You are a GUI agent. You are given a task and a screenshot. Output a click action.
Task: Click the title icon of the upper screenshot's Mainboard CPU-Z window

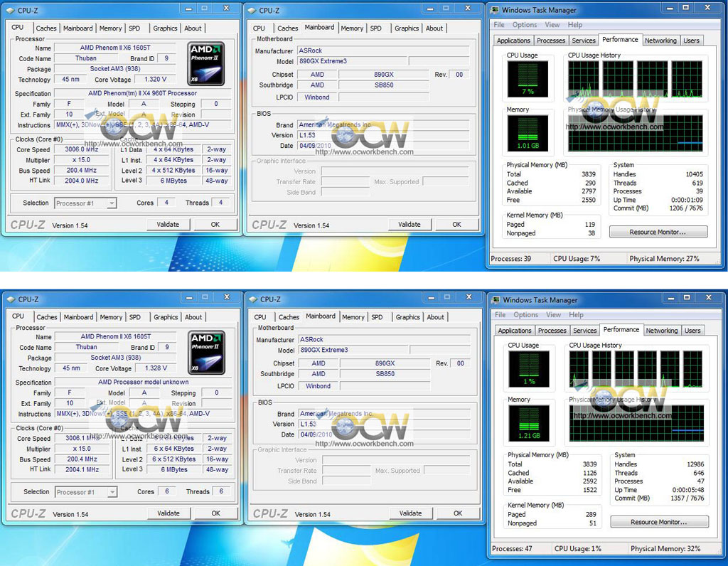[x=252, y=10]
